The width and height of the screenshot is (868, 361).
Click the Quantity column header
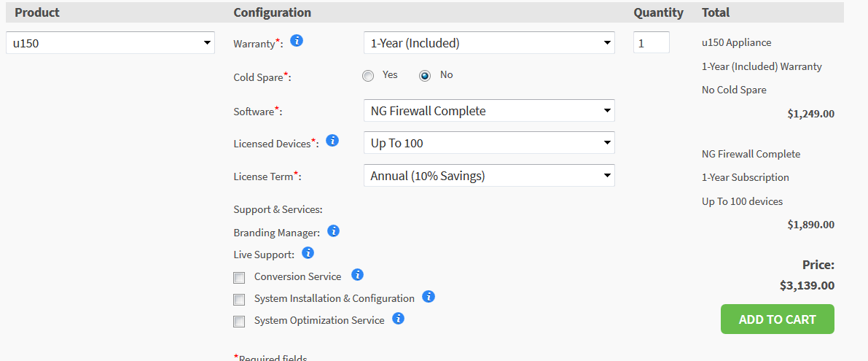pyautogui.click(x=659, y=12)
